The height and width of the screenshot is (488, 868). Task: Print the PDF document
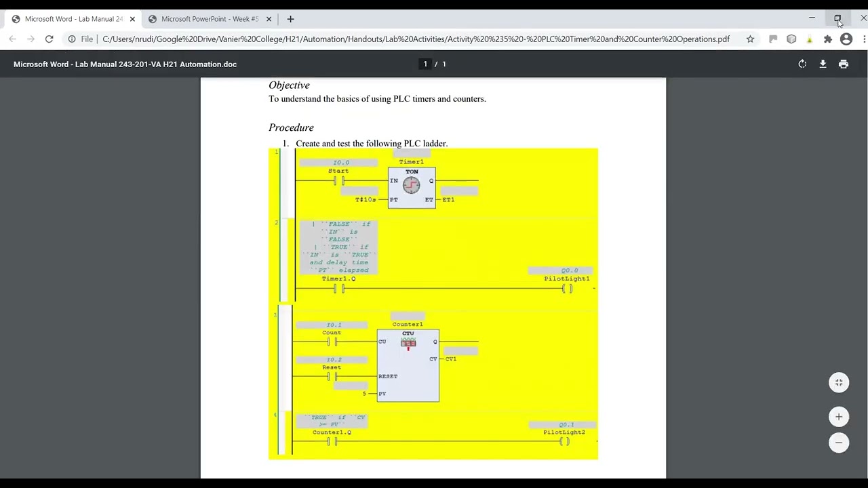click(x=844, y=64)
